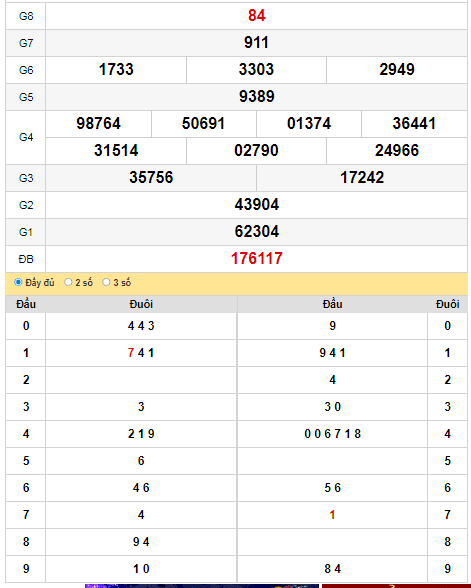Screen dimensions: 471x588
Task: Click the red '1' in the Đầu column
Action: [332, 515]
